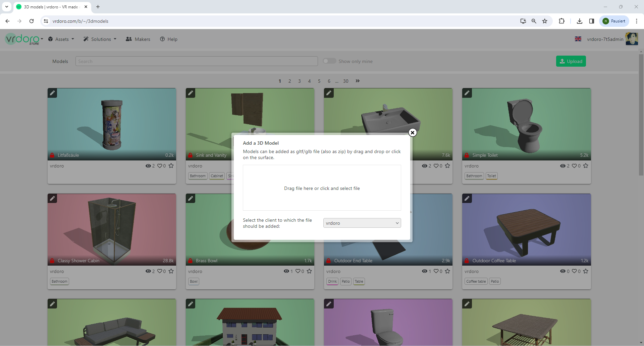Open the Makers page
The height and width of the screenshot is (346, 644).
pos(138,39)
